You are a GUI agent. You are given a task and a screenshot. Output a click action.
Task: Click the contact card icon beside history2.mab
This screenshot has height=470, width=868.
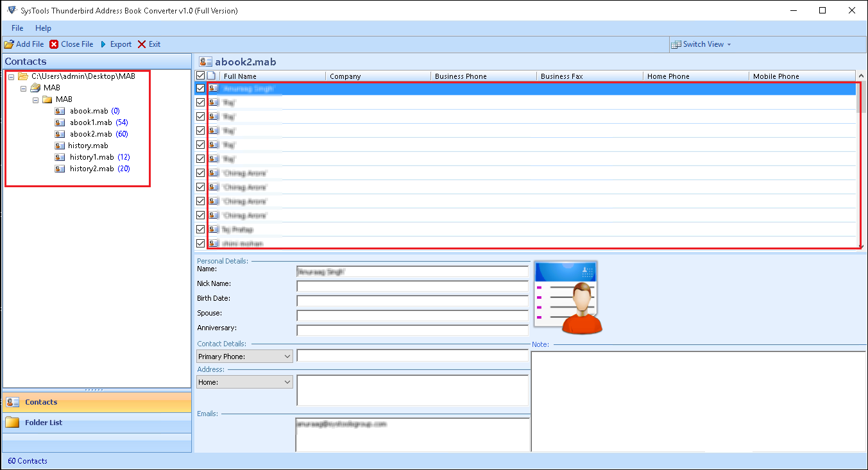click(60, 169)
